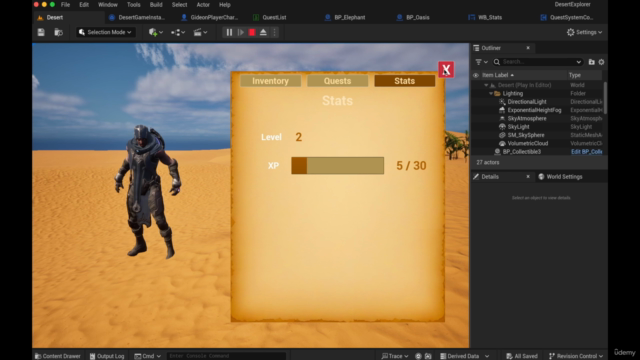Open the Build menu
The width and height of the screenshot is (640, 360).
click(156, 4)
